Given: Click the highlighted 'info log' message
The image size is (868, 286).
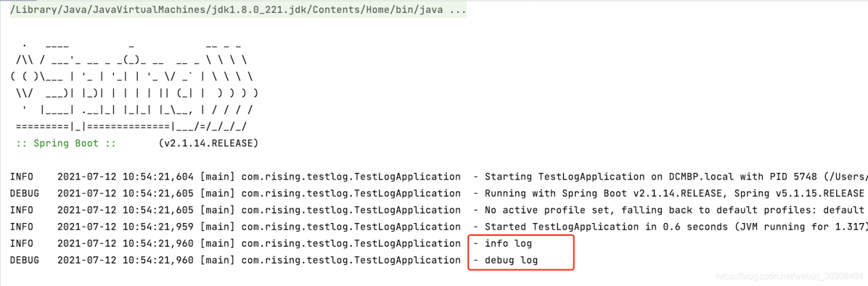Looking at the screenshot, I should [x=509, y=243].
